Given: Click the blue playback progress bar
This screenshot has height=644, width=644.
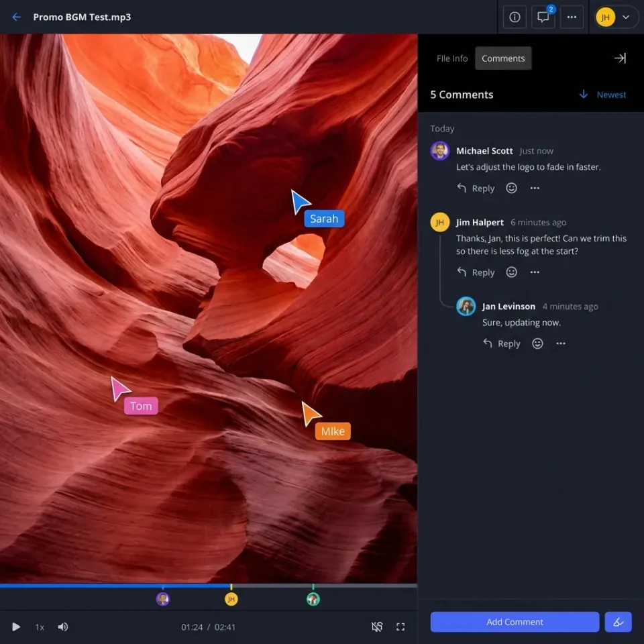Looking at the screenshot, I should [x=114, y=586].
